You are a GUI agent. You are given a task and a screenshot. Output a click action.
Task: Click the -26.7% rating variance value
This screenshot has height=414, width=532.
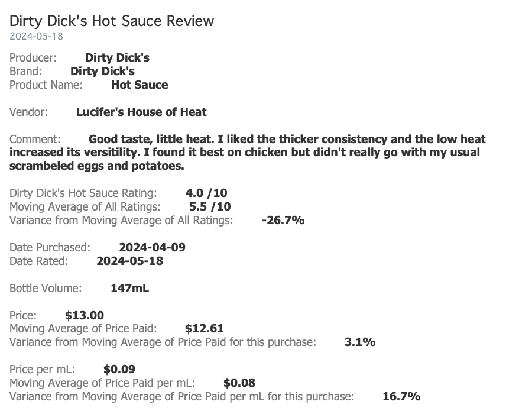tap(283, 220)
